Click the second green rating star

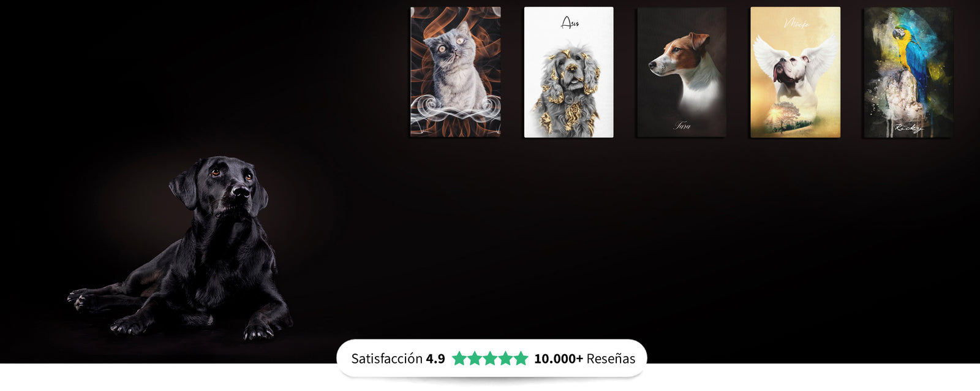pos(475,359)
